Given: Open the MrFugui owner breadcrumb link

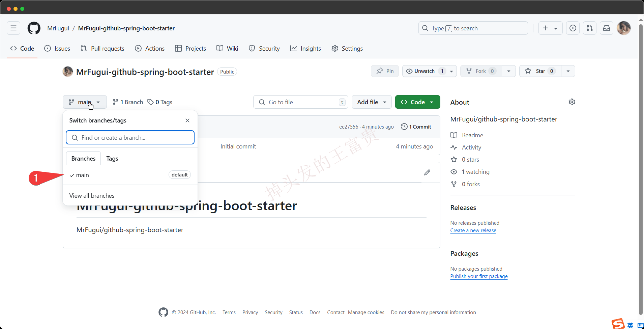Looking at the screenshot, I should click(x=58, y=28).
